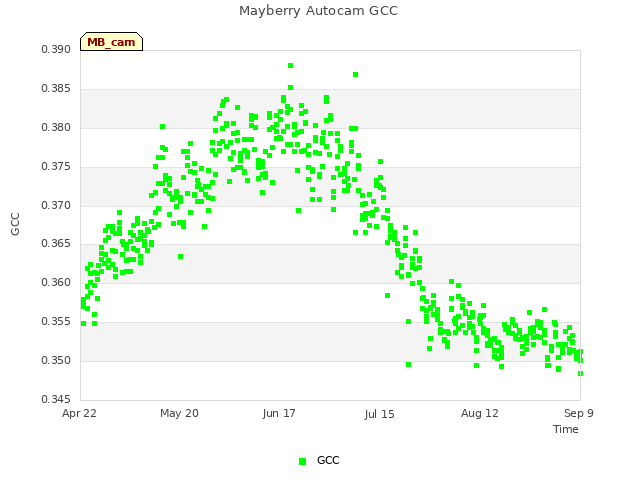The image size is (640, 480).
Task: Click the 0.380 y-axis value
Action: pyautogui.click(x=56, y=127)
